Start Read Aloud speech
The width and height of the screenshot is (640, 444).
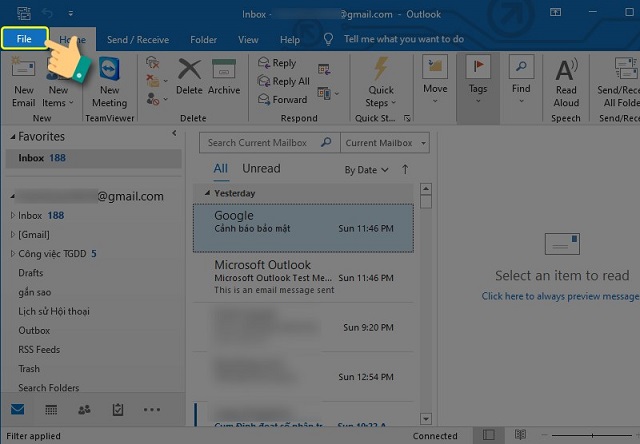pyautogui.click(x=566, y=84)
